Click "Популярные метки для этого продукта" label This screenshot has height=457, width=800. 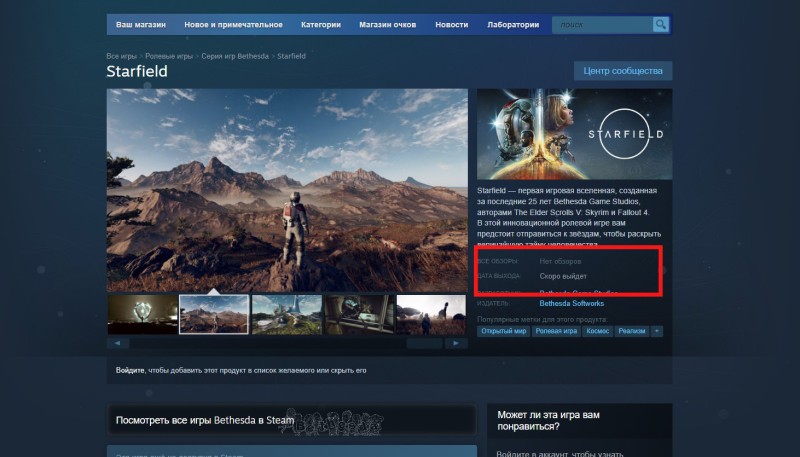click(542, 319)
